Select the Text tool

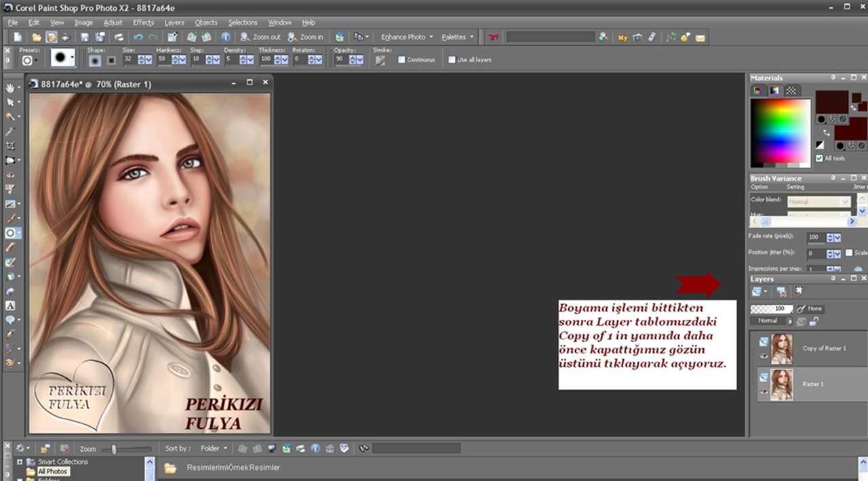10,306
